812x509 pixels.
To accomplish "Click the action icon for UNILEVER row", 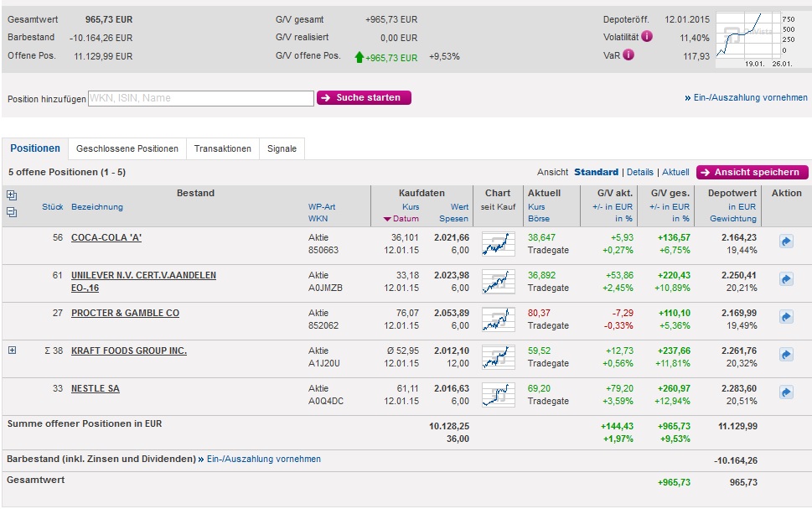I will click(x=785, y=279).
